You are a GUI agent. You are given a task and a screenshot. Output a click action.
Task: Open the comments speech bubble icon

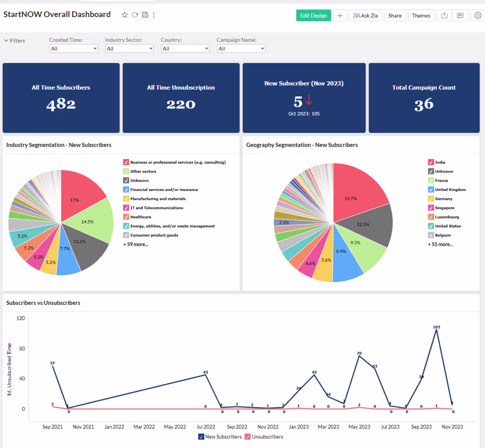click(460, 16)
